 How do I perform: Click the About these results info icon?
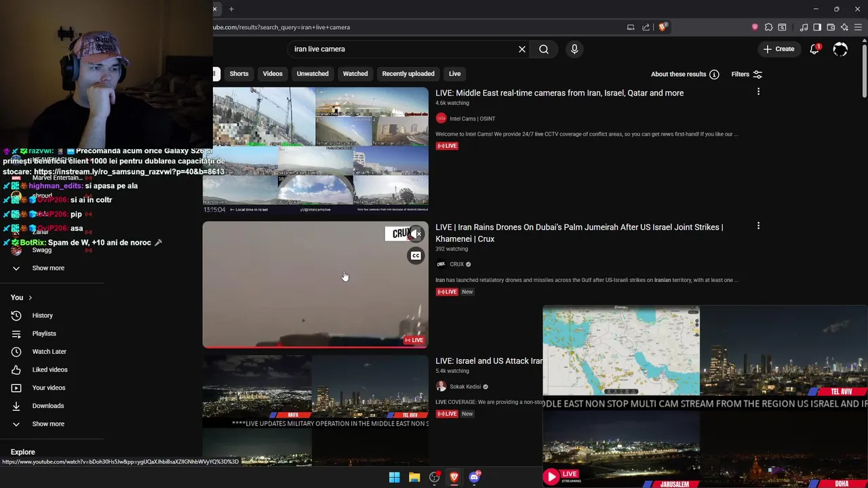[714, 74]
